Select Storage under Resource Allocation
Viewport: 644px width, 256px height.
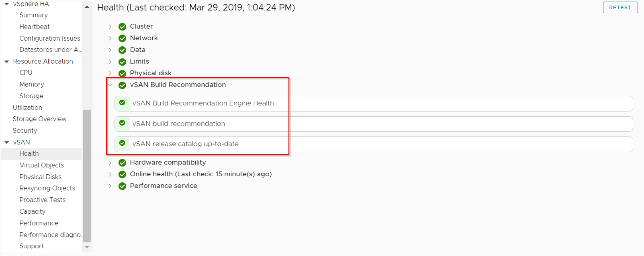[31, 96]
